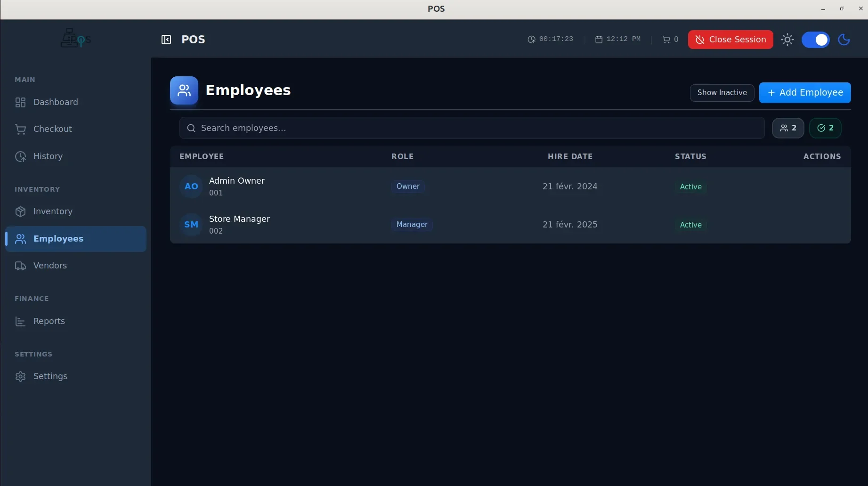Close the POS window

[x=860, y=9]
